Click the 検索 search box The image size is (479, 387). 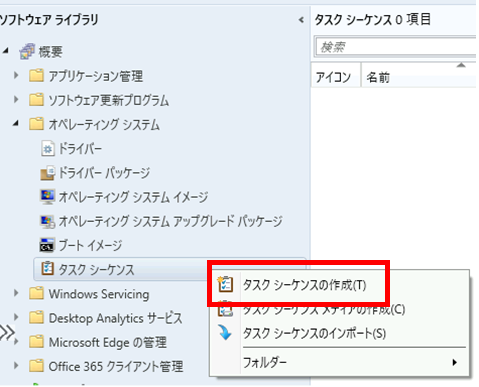pyautogui.click(x=396, y=47)
